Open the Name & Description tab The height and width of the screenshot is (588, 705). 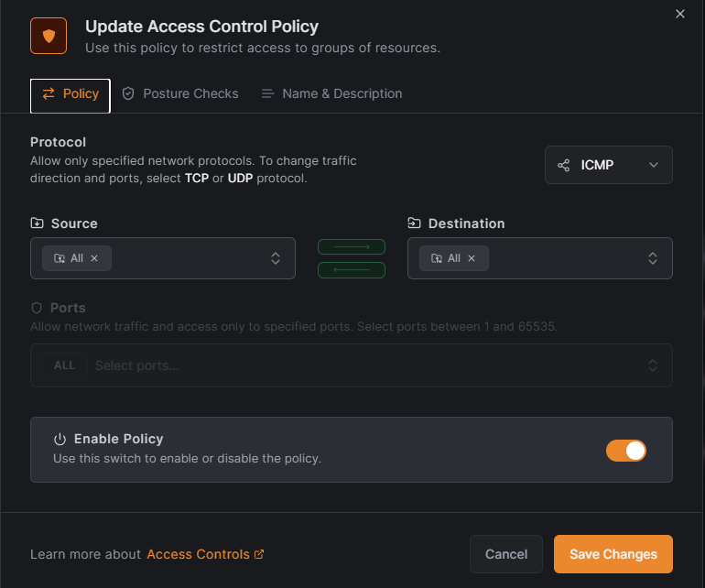[x=331, y=93]
